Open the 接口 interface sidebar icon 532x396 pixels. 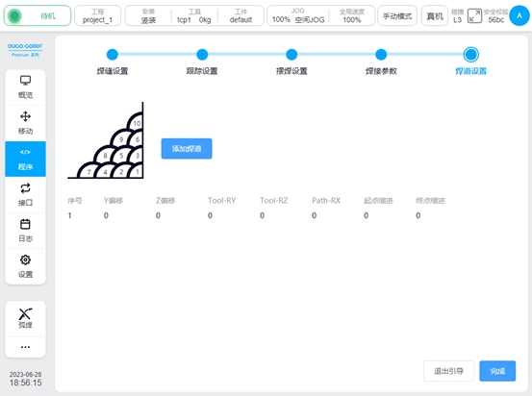tap(25, 195)
